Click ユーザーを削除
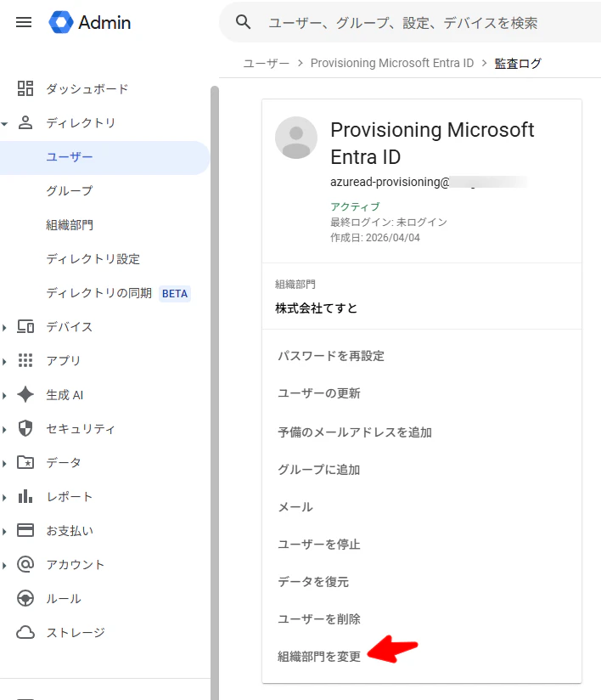This screenshot has width=601, height=700. pos(319,619)
